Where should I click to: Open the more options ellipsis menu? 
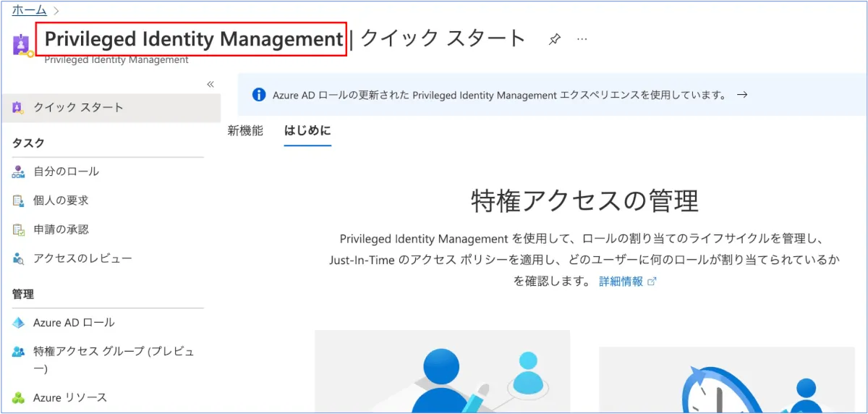pyautogui.click(x=582, y=38)
